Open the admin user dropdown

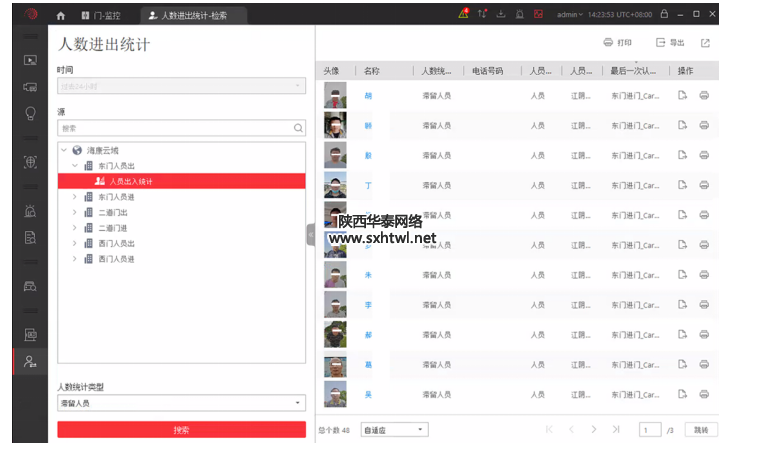[570, 15]
